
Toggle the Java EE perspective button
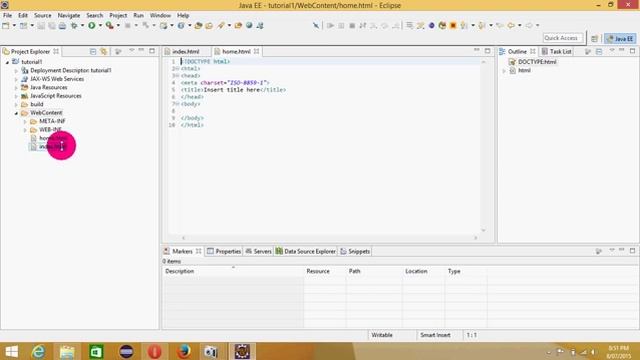point(620,38)
